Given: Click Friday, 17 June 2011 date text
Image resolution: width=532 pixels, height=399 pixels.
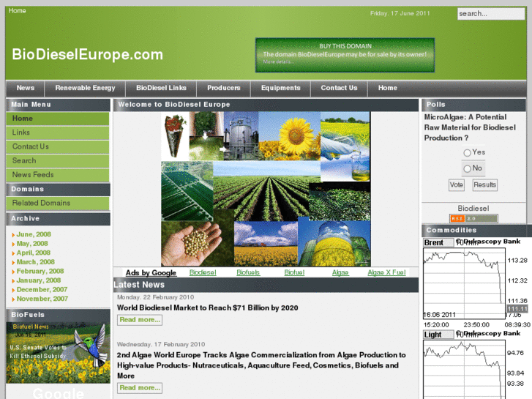Looking at the screenshot, I should coord(400,14).
